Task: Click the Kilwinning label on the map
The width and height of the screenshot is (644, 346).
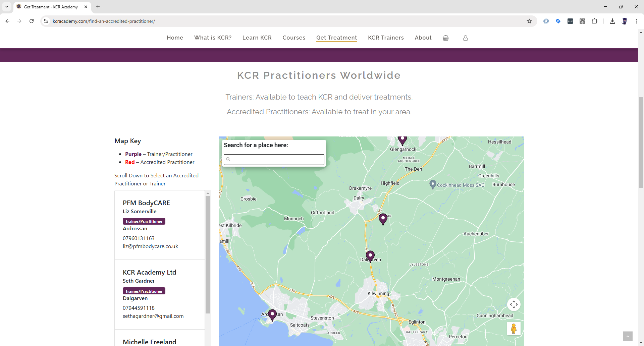Action: [378, 293]
